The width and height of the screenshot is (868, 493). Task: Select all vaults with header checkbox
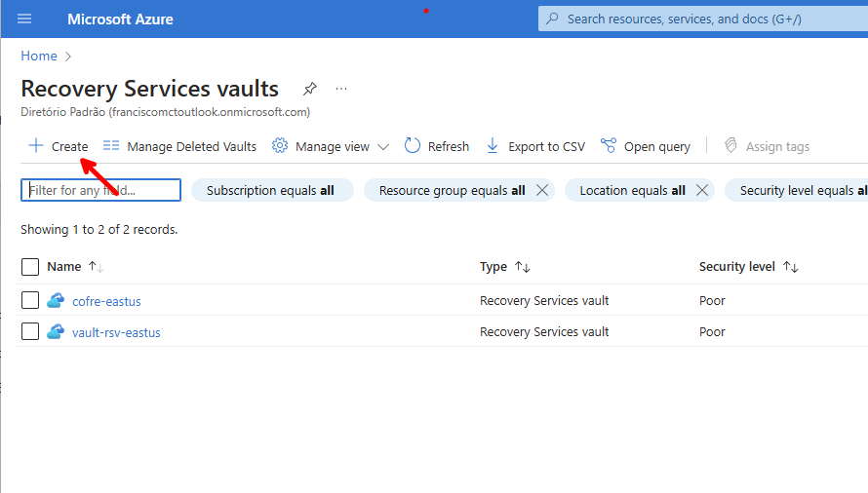pyautogui.click(x=30, y=267)
